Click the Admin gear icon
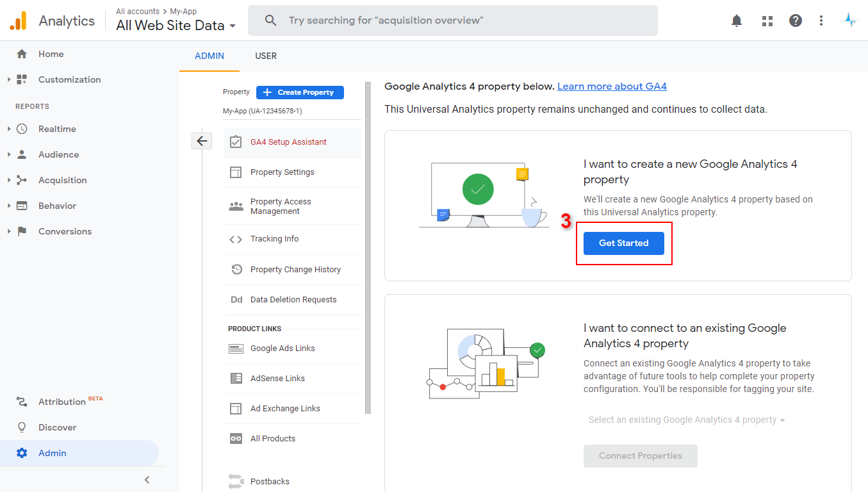Image resolution: width=868 pixels, height=492 pixels. coord(22,453)
